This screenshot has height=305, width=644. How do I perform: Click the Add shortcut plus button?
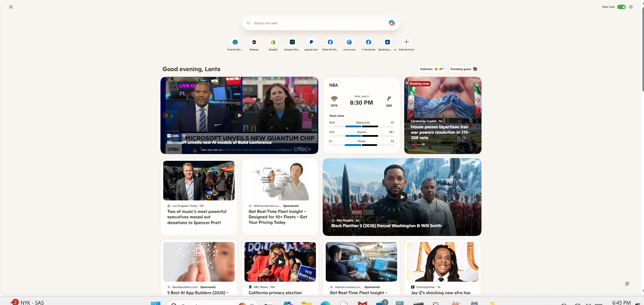(406, 42)
